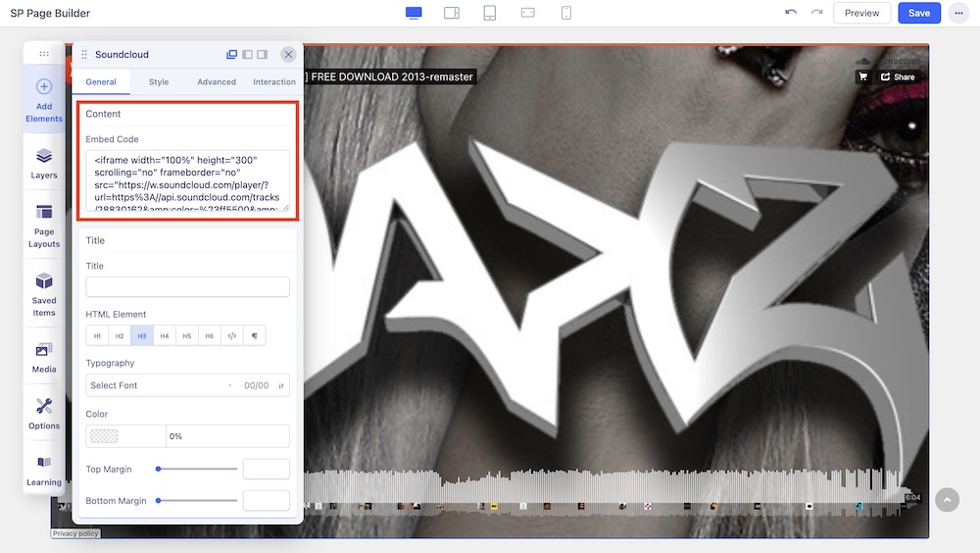Switch to the tablet portrait device view
Viewport: 980px width, 553px height.
point(490,13)
